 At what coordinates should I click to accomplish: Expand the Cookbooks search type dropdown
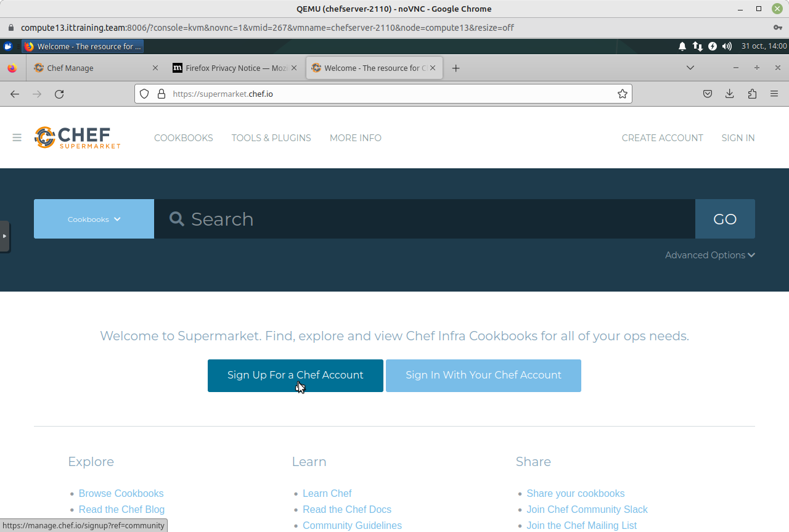tap(94, 219)
